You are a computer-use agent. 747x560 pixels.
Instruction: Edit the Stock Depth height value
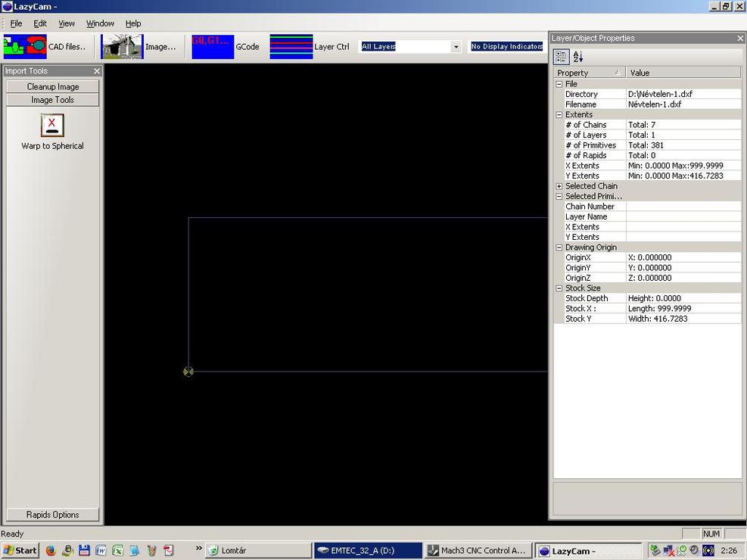[683, 298]
